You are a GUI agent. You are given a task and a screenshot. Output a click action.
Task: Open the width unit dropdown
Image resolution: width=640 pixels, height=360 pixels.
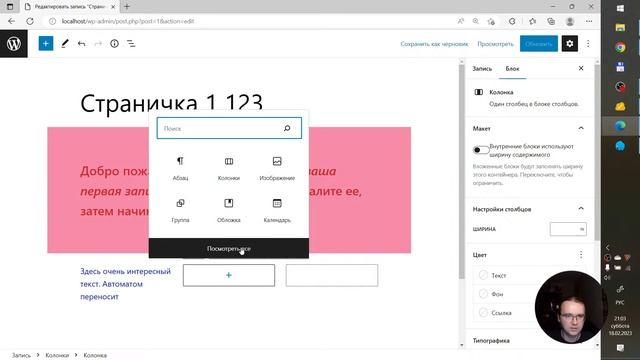tap(582, 229)
